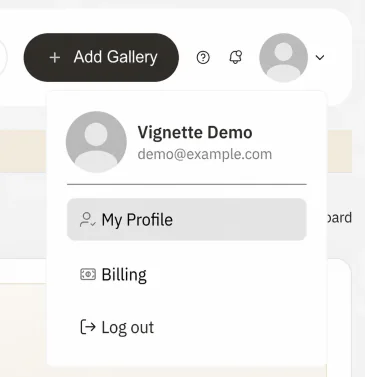365x377 pixels.
Task: Click the Vignette Demo name
Action: pyautogui.click(x=195, y=133)
